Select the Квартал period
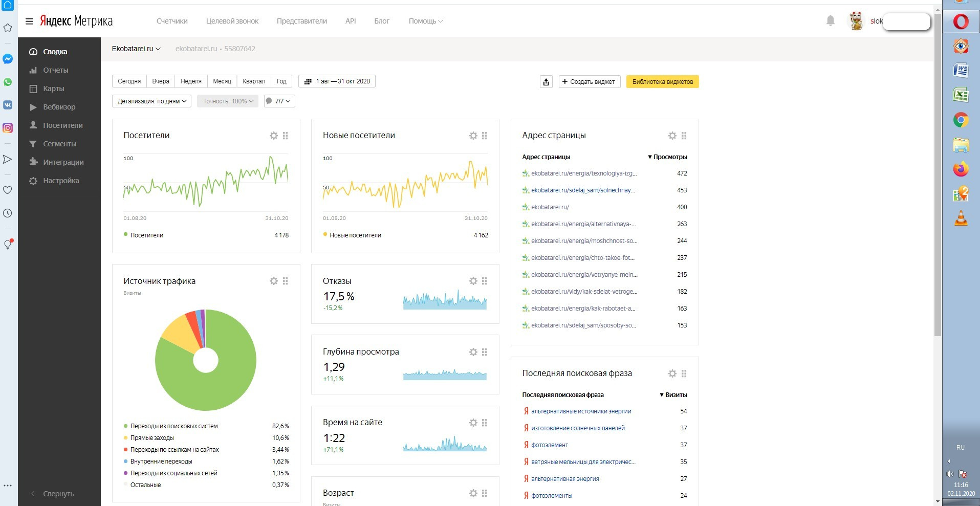 pyautogui.click(x=254, y=81)
